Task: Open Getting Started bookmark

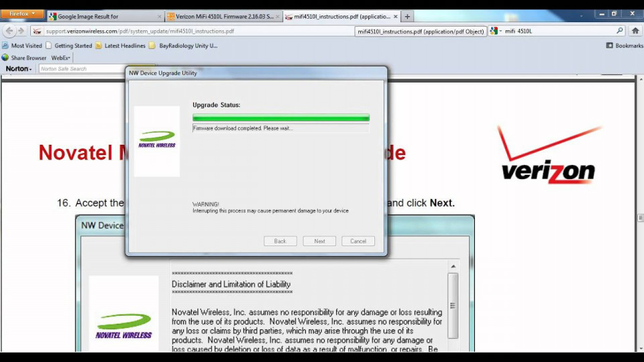Action: click(69, 46)
